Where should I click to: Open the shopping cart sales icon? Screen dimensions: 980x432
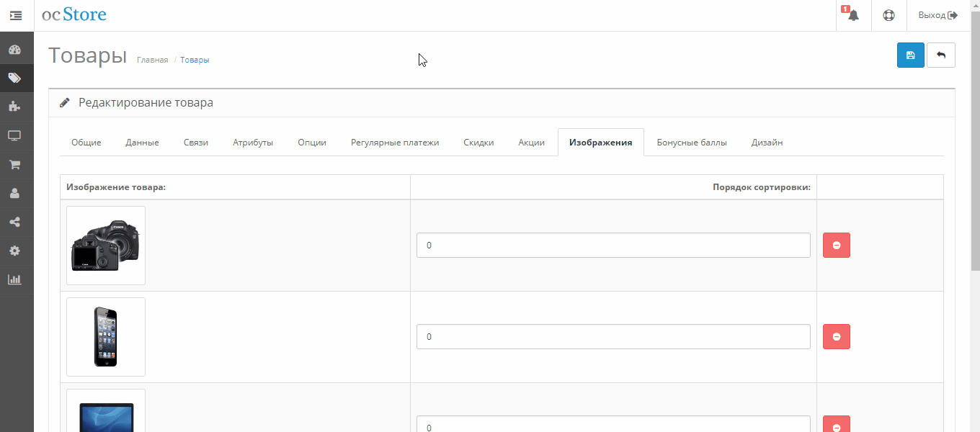click(15, 165)
